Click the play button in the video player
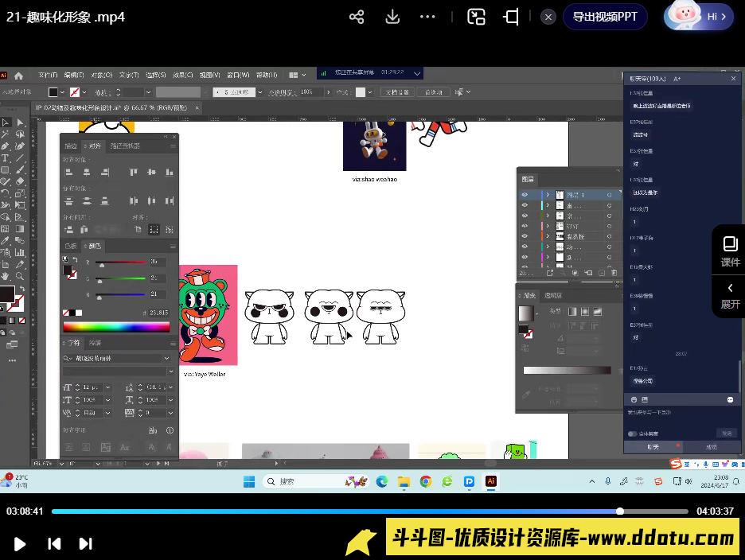This screenshot has height=560, width=745. (20, 543)
